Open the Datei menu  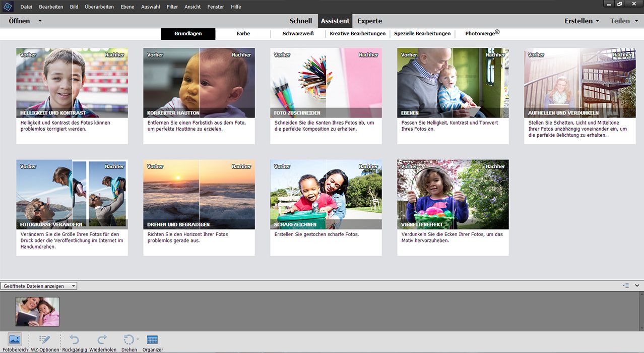click(x=26, y=7)
